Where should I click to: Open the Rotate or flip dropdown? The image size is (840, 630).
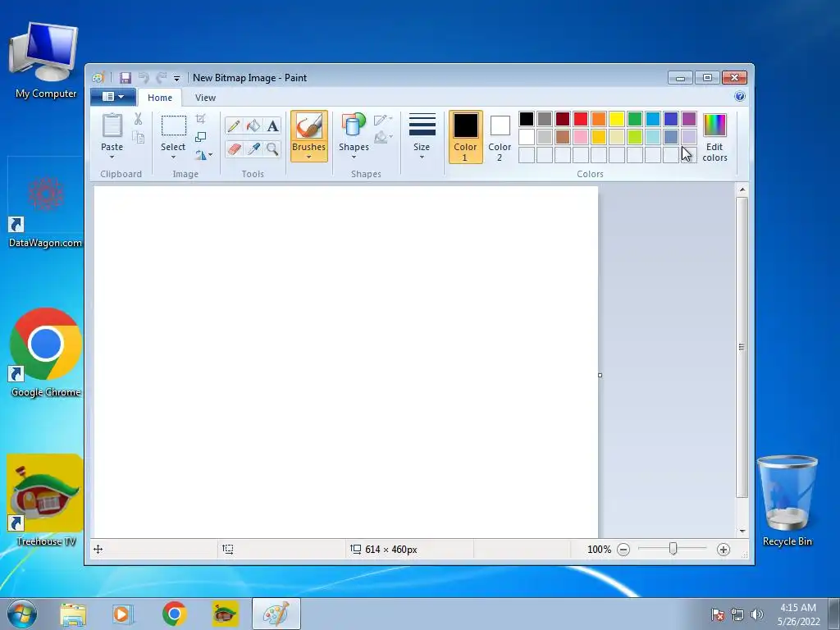coord(203,155)
